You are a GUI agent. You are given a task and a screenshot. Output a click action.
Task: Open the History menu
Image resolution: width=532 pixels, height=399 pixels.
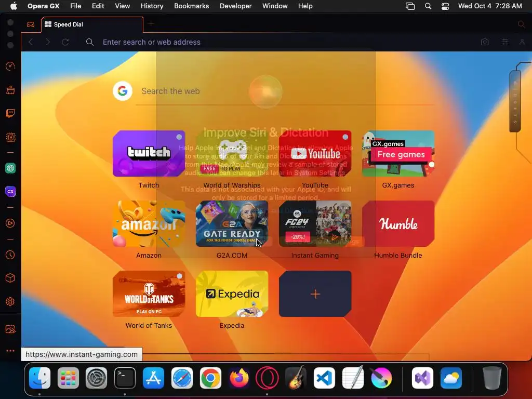tap(152, 6)
